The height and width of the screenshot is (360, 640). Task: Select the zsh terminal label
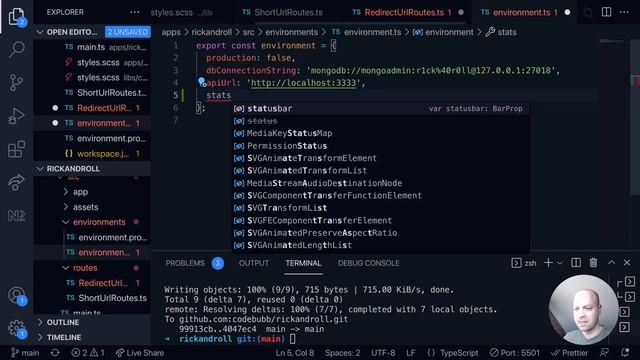click(524, 263)
